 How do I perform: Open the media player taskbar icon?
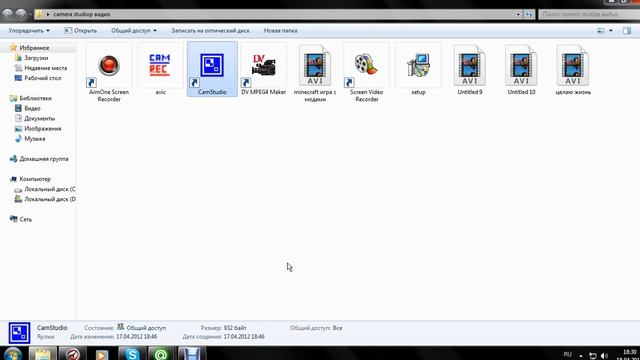click(x=102, y=354)
